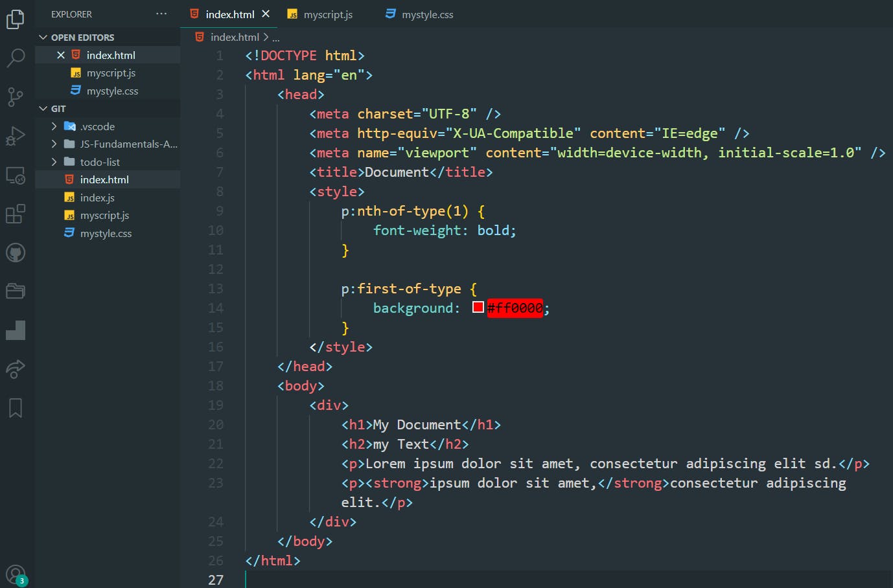This screenshot has height=588, width=893.
Task: Click the stair-shaped icon in activity bar
Action: [x=16, y=330]
